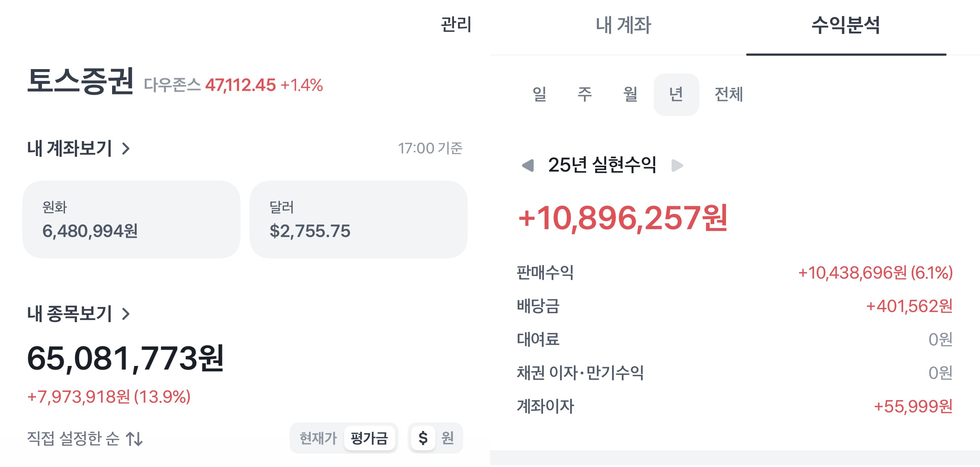Switch display from 평가금 to 현재가
The width and height of the screenshot is (980, 467).
point(317,438)
